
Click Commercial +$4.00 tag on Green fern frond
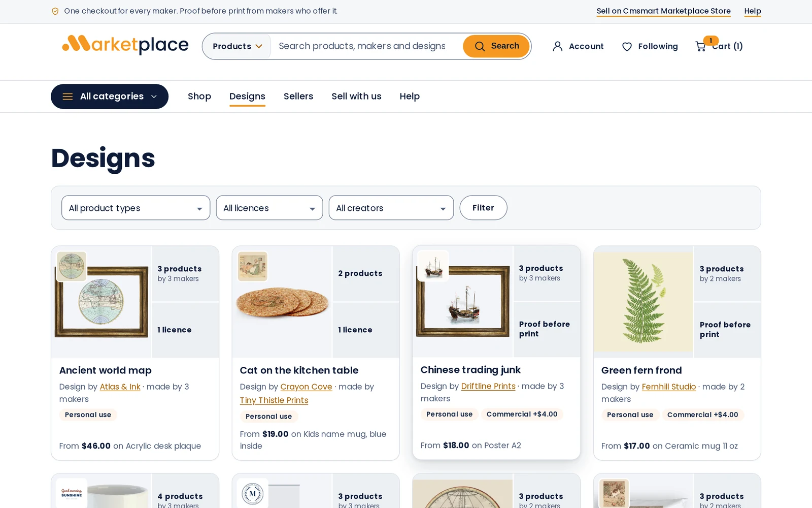point(702,415)
